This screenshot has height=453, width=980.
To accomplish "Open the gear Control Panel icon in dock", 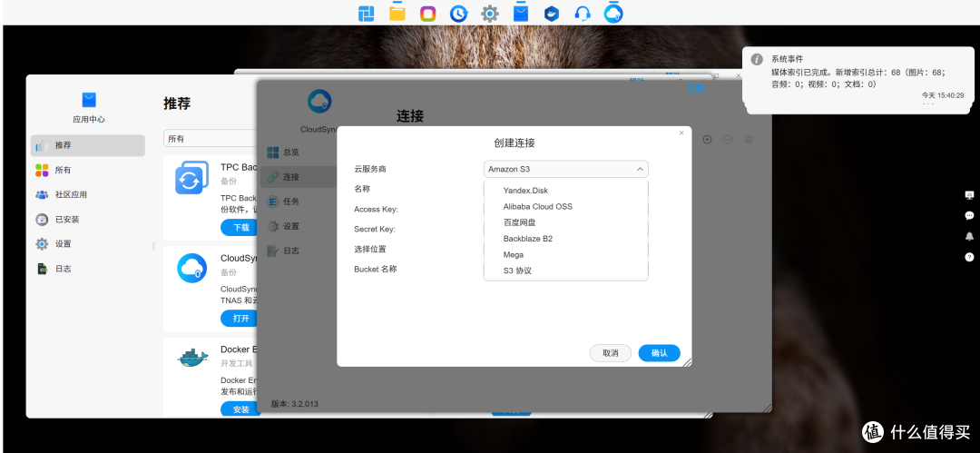I will click(x=490, y=13).
